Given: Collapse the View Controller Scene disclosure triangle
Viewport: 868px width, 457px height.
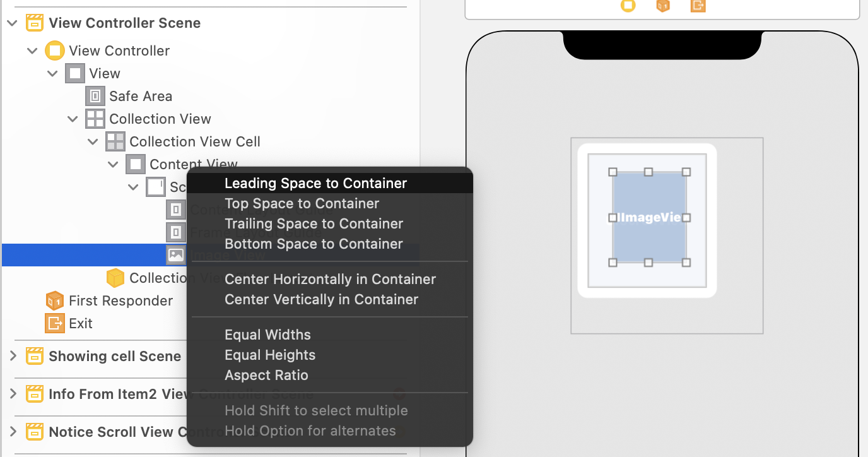Looking at the screenshot, I should (12, 23).
